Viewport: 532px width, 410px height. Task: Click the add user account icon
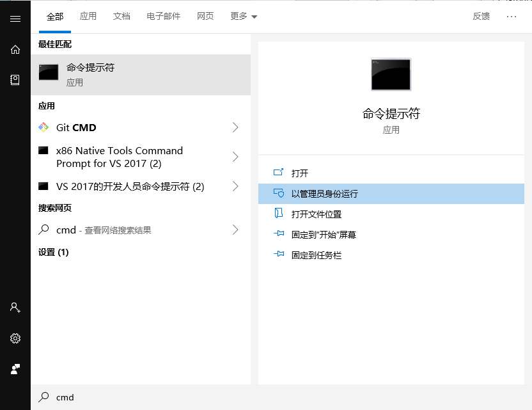15,308
